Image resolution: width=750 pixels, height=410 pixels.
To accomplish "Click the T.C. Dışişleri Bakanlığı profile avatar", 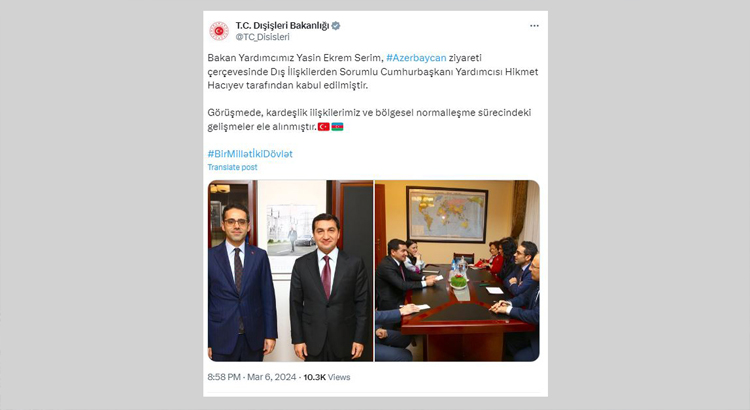I will [x=219, y=31].
